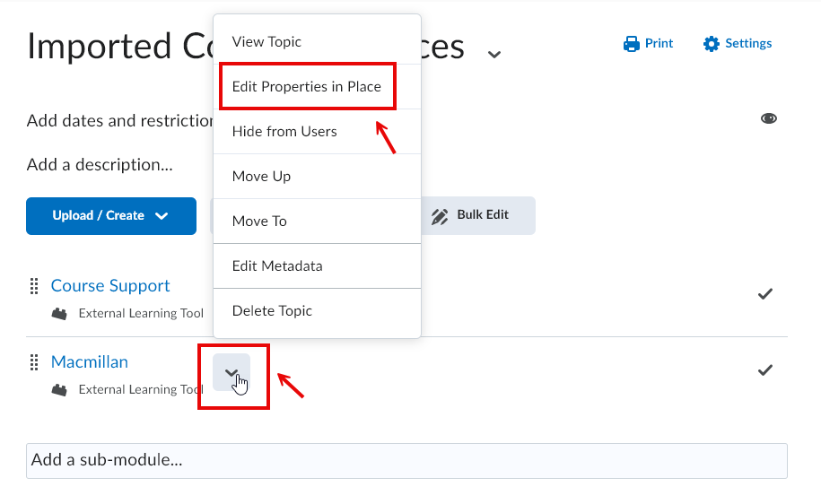Expand the module title chevron dropdown
The height and width of the screenshot is (504, 821).
click(x=493, y=55)
